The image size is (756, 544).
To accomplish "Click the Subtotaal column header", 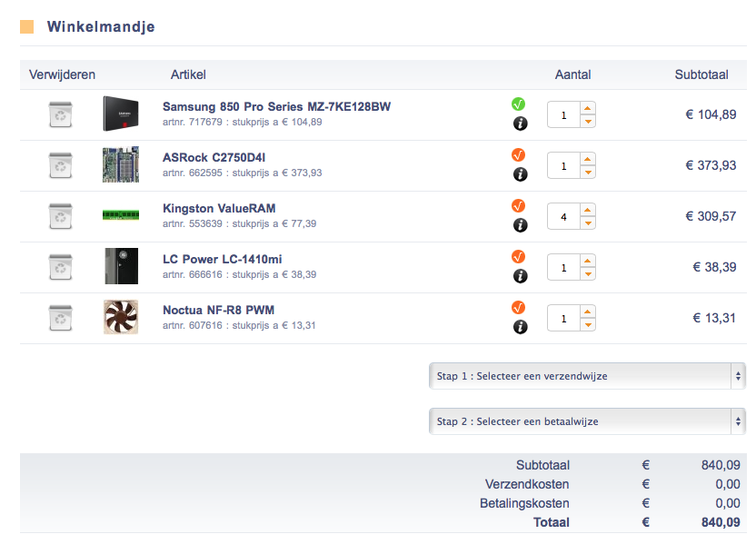I will [701, 74].
